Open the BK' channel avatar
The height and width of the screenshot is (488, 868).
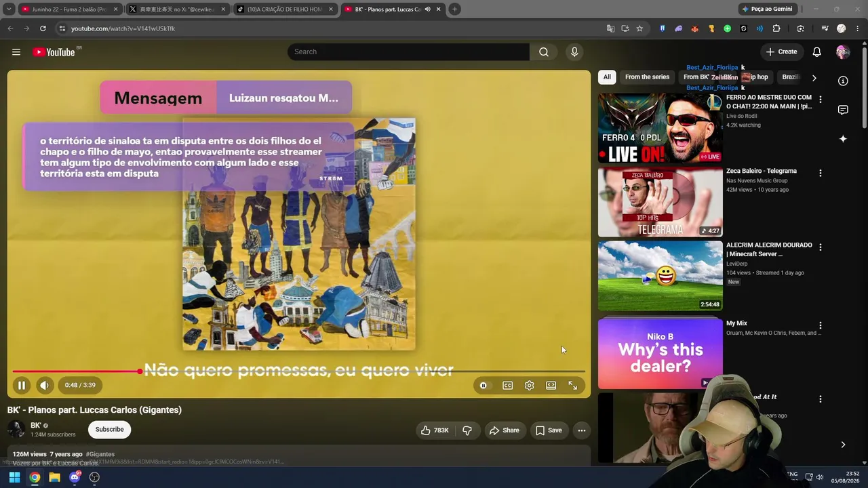[x=16, y=430]
